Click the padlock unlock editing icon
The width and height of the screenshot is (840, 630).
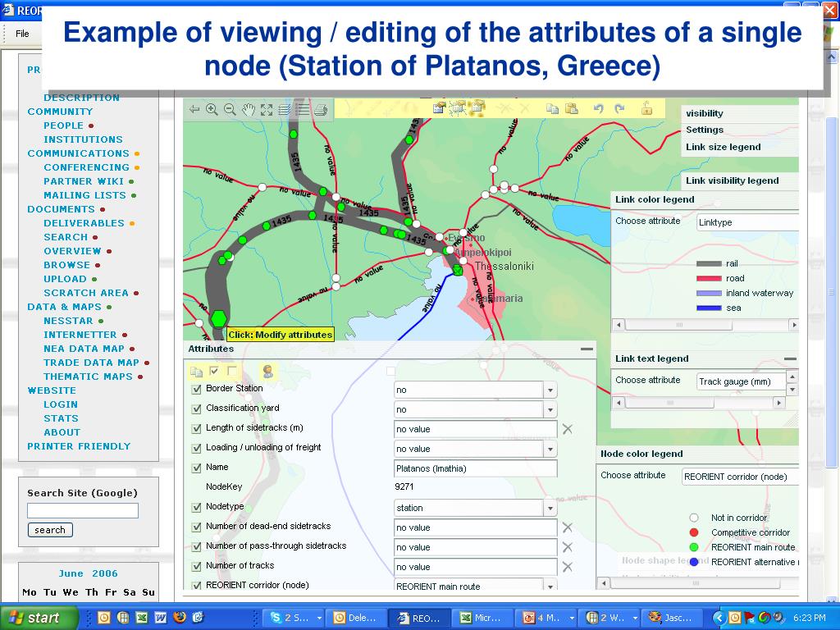click(646, 107)
